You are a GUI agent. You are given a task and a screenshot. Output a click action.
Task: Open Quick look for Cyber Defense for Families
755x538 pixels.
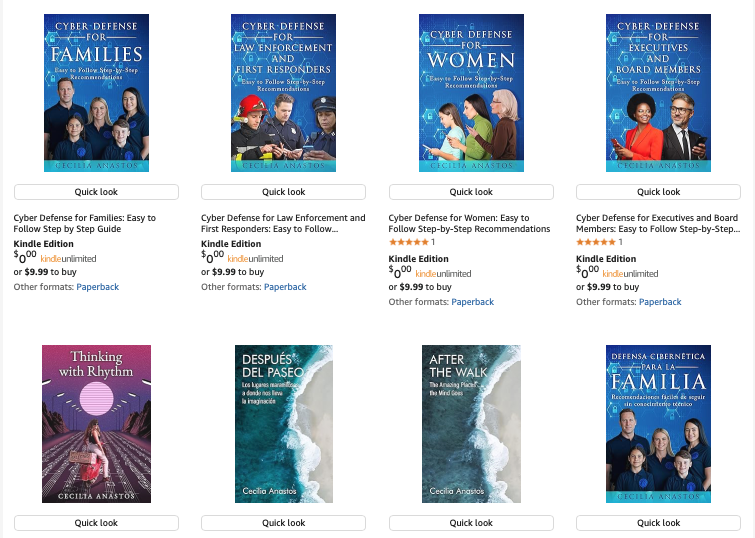tap(96, 192)
